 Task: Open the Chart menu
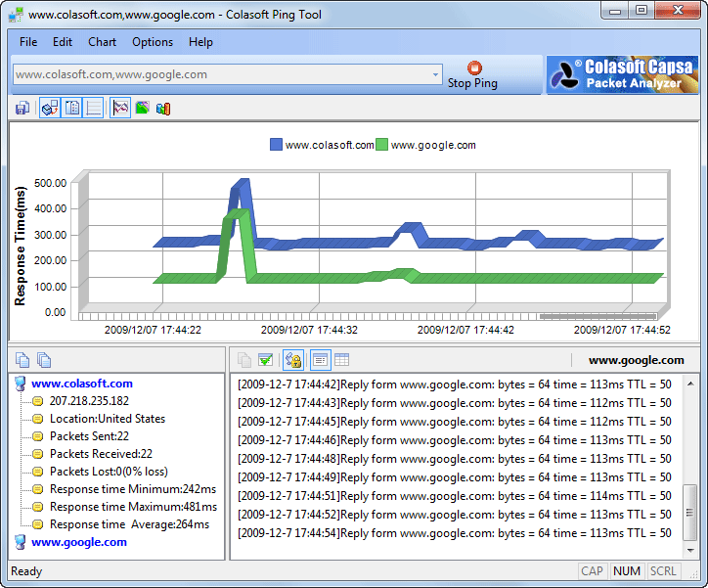click(x=102, y=42)
